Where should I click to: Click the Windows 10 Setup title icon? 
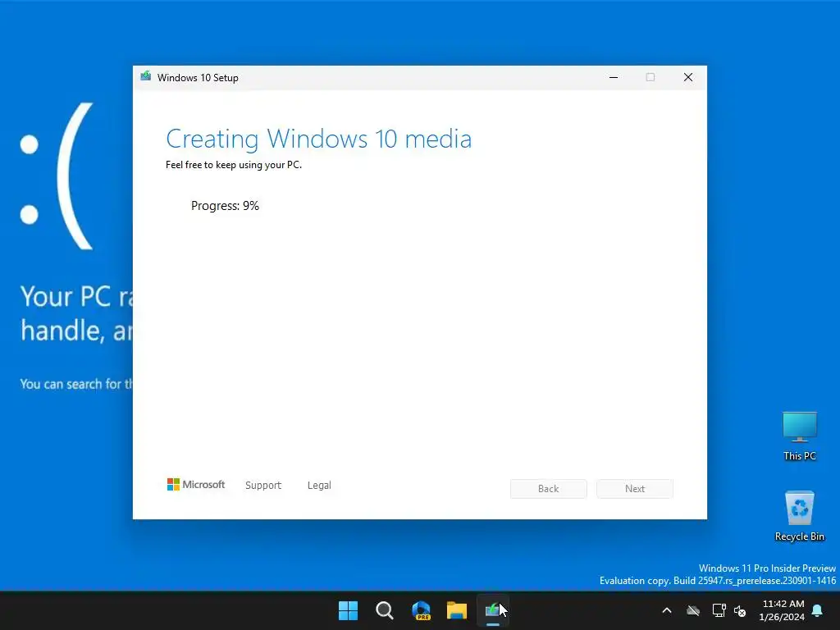146,76
